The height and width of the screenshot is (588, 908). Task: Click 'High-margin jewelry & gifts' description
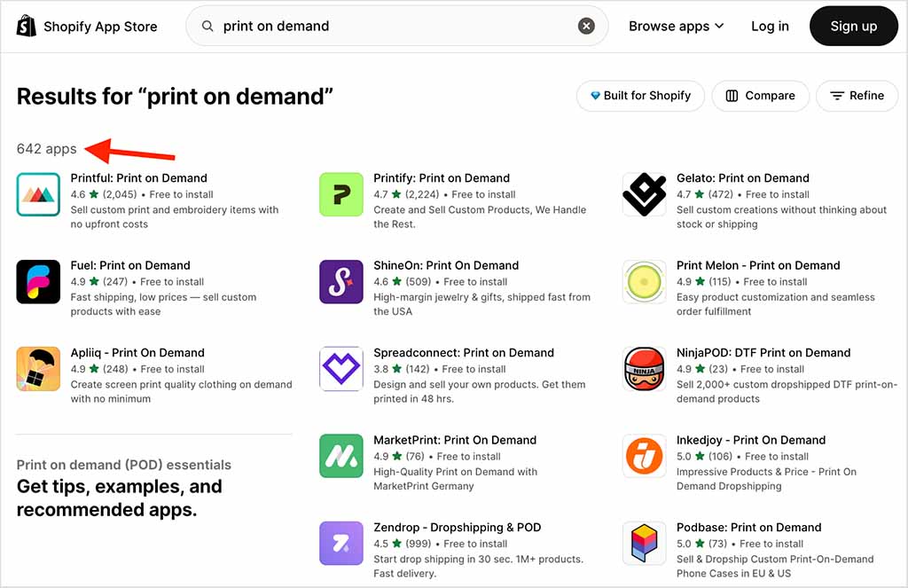pos(481,304)
